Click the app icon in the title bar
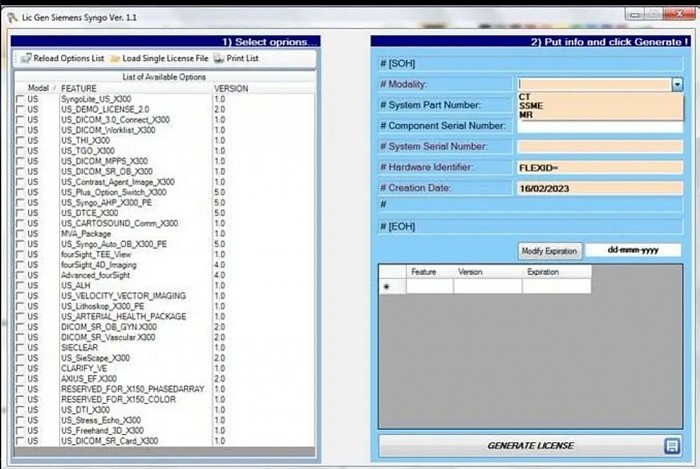The image size is (700, 469). (12, 18)
